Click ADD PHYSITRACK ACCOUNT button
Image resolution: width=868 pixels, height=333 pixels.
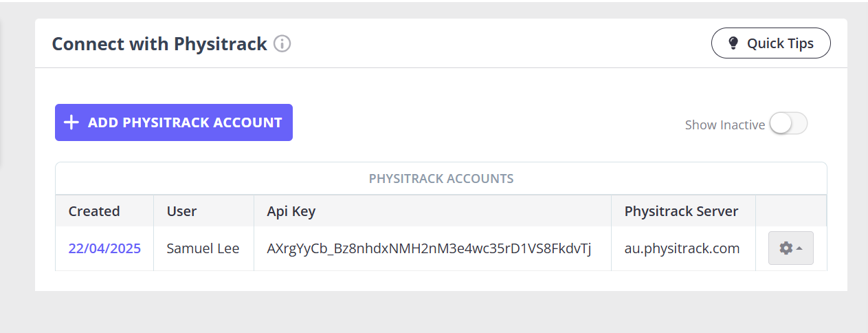coord(174,122)
